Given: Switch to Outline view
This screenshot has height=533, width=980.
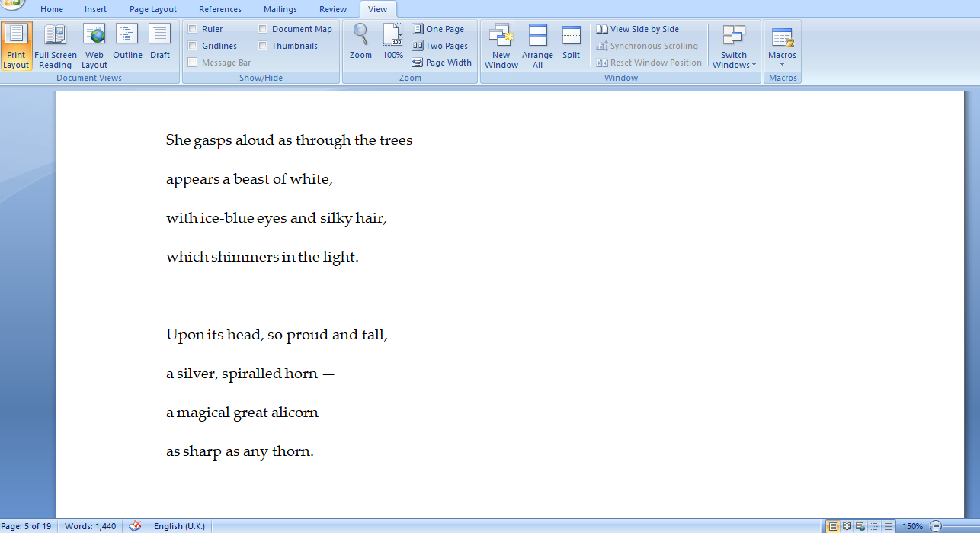Looking at the screenshot, I should point(127,42).
